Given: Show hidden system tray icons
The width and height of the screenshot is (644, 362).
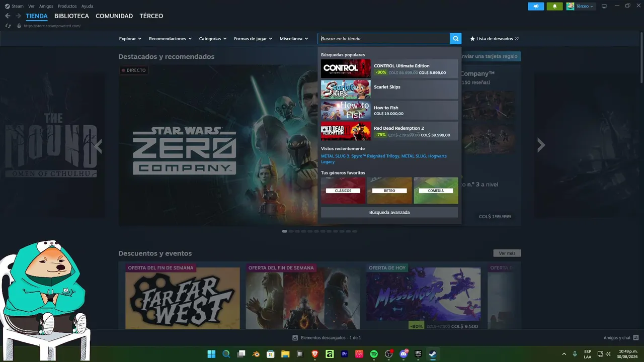Looking at the screenshot, I should coord(564,354).
